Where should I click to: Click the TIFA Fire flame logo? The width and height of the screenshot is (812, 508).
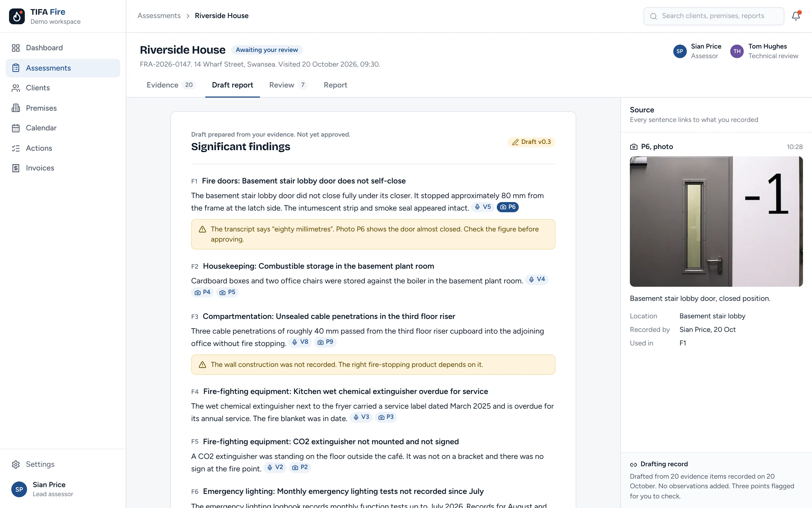[x=17, y=16]
